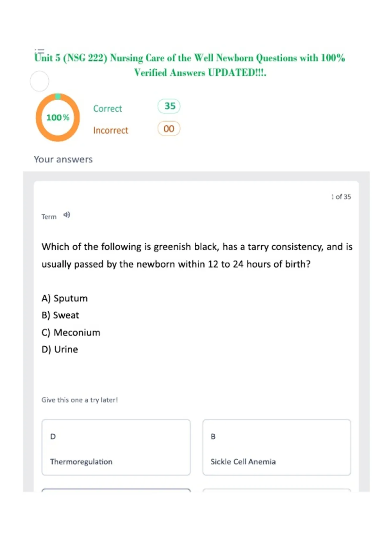Click option D) Urine text
The width and height of the screenshot is (392, 556).
60,349
